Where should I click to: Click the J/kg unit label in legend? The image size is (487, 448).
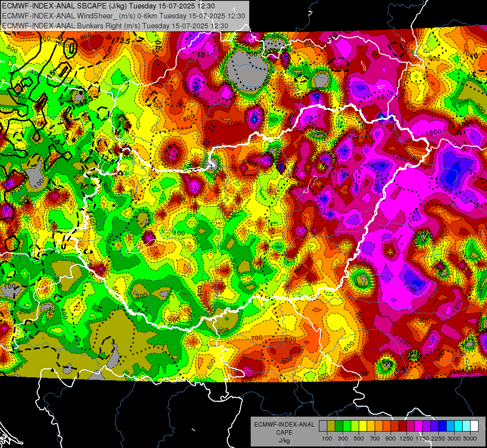284,441
